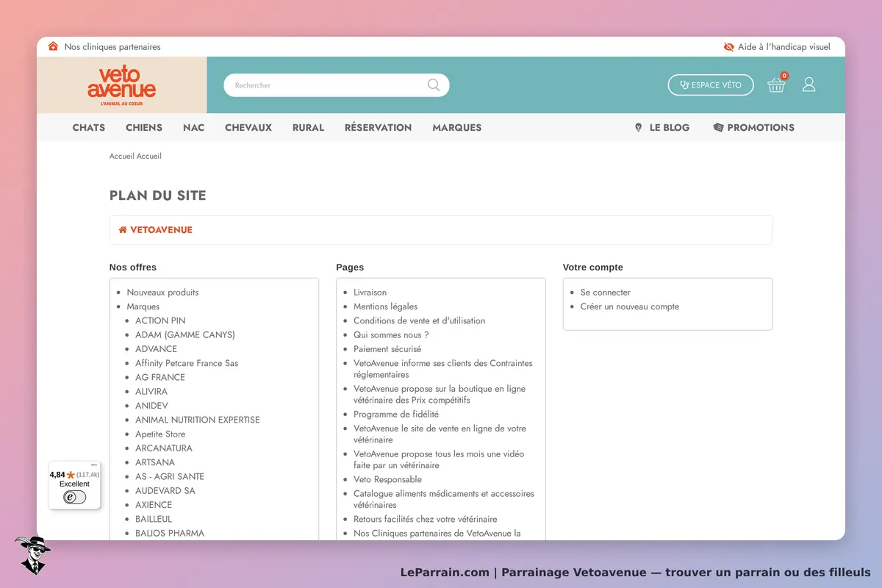Viewport: 882px width, 588px height.
Task: Click the three dots on the rating widget
Action: (94, 465)
